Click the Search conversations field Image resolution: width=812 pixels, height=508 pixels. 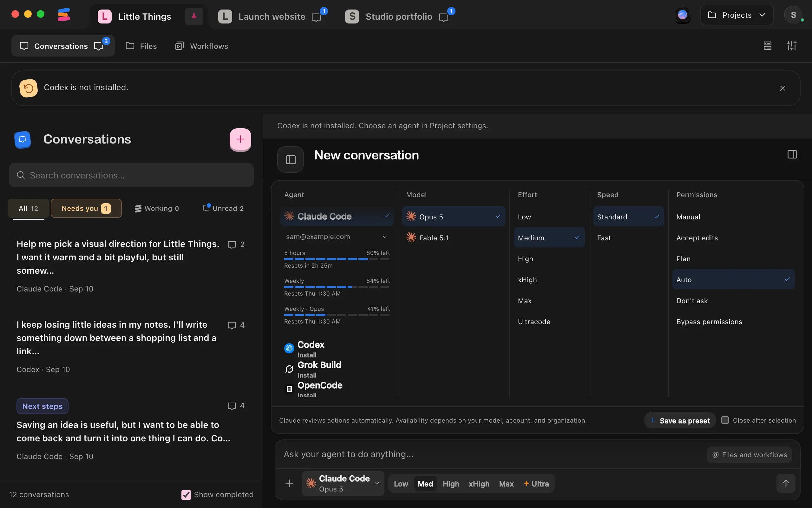click(x=131, y=175)
